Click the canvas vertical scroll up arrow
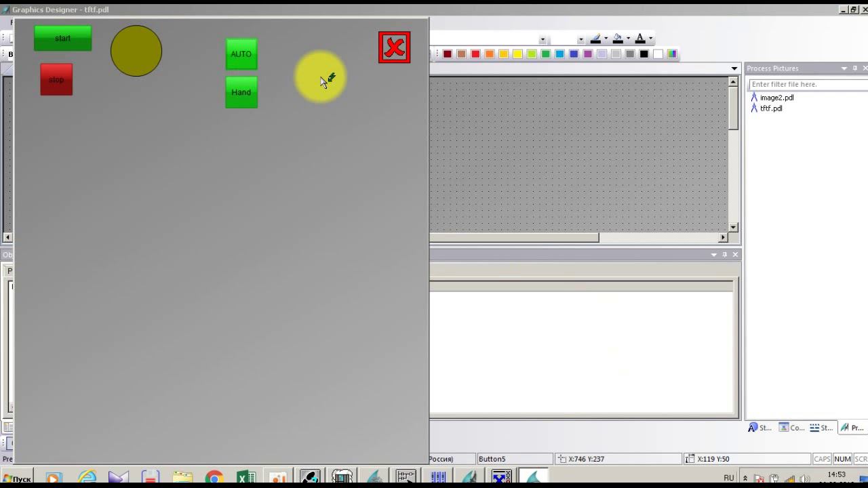 pos(733,82)
